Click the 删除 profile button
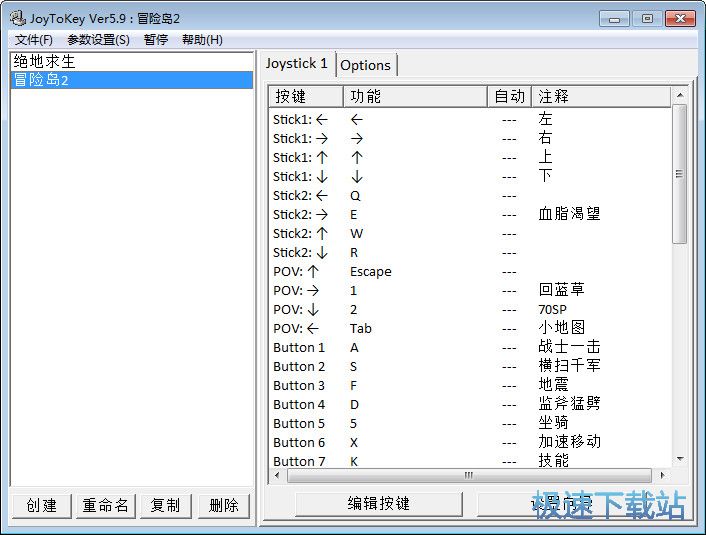The width and height of the screenshot is (706, 535). [224, 505]
